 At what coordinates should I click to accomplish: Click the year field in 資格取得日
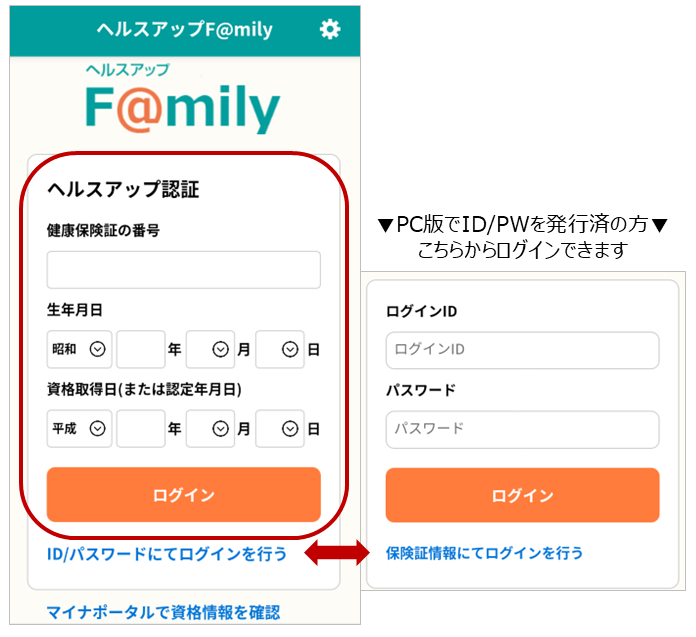click(140, 428)
